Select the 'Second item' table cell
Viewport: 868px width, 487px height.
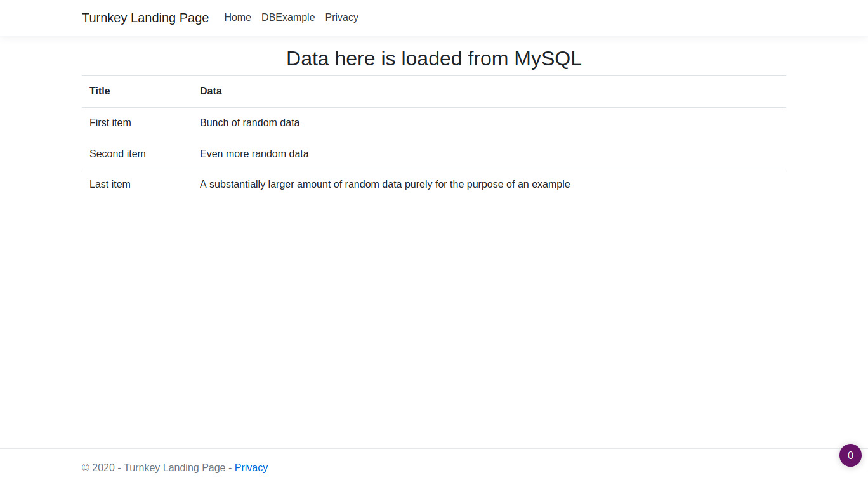[117, 153]
